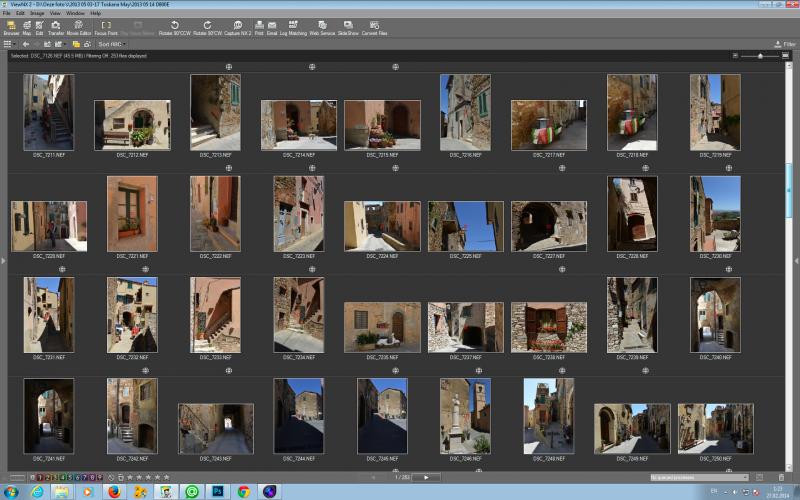This screenshot has width=800, height=500.
Task: Click the globe marker above DSC_7213.NEF
Action: (x=229, y=67)
